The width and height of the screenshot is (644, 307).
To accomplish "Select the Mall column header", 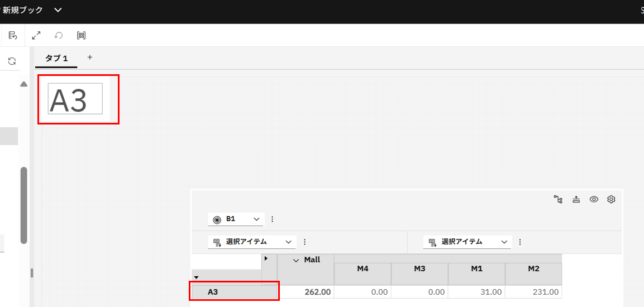I will [x=306, y=269].
